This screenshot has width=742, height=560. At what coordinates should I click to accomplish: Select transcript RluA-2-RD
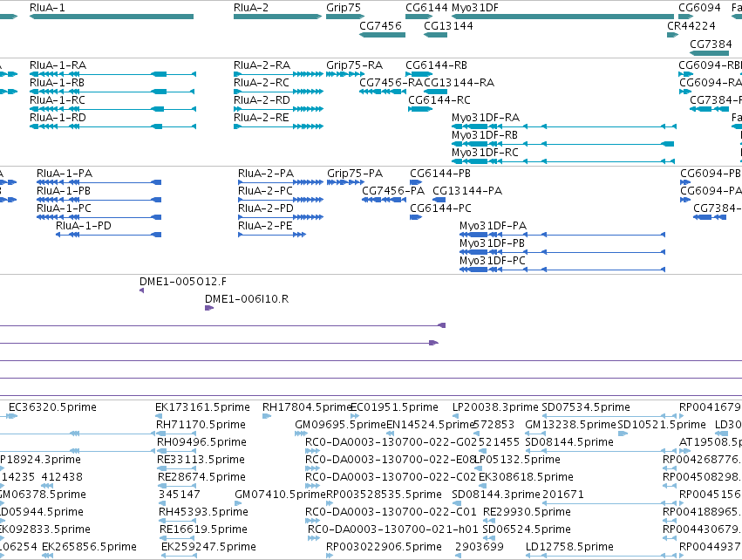point(279,109)
